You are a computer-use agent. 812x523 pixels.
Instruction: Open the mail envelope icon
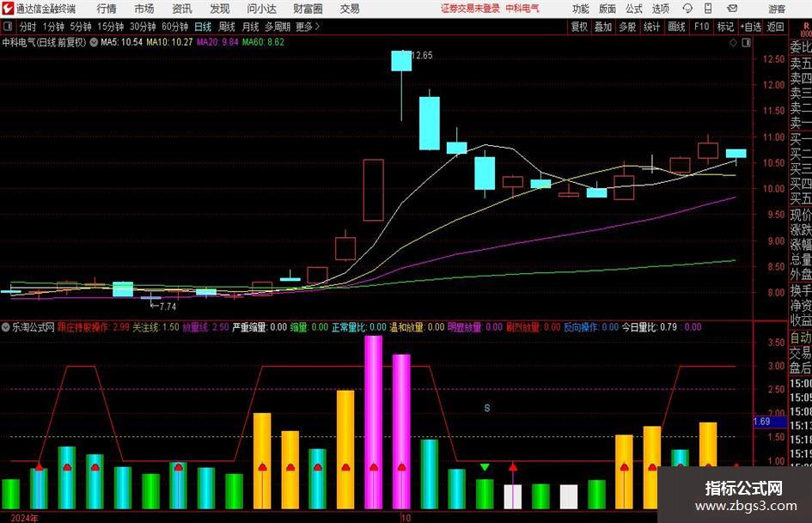tap(732, 9)
